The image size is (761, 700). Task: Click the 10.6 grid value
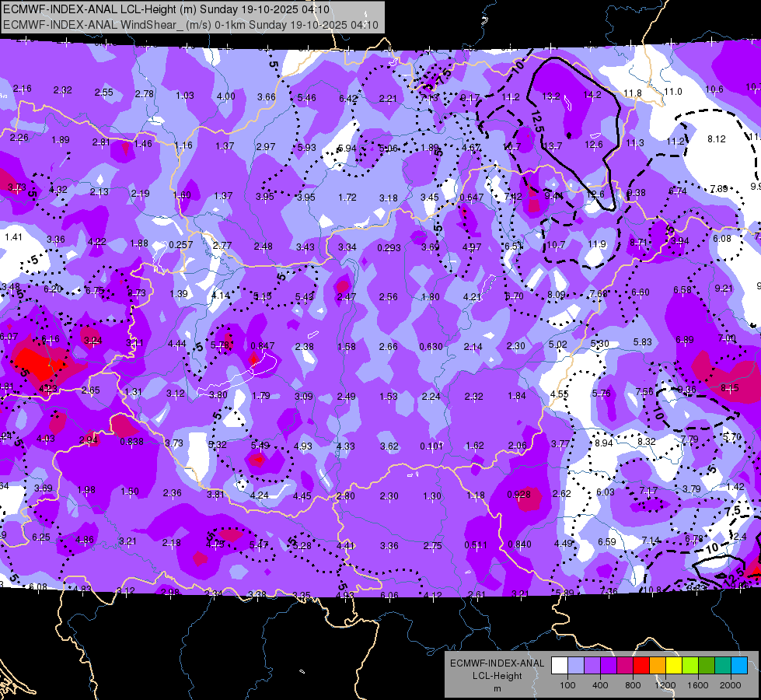point(714,89)
